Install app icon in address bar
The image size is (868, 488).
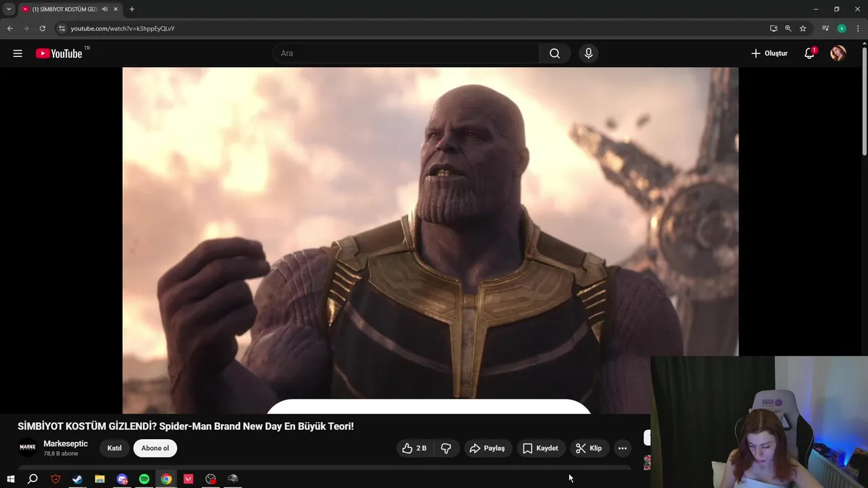click(774, 28)
